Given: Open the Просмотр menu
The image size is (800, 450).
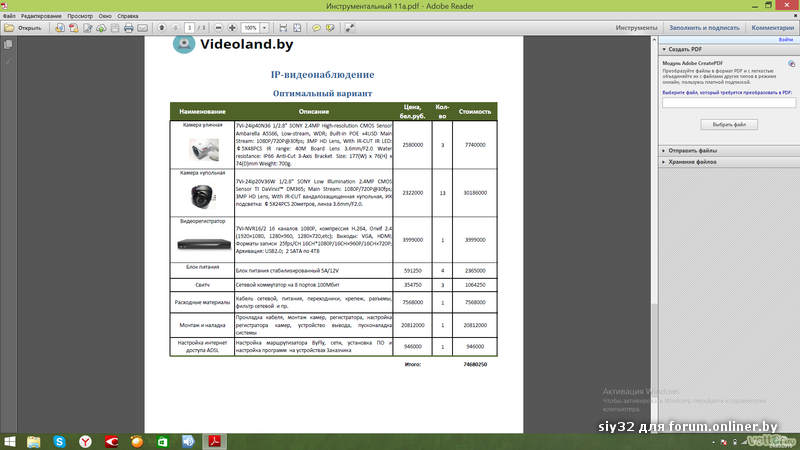Looking at the screenshot, I should click(80, 16).
